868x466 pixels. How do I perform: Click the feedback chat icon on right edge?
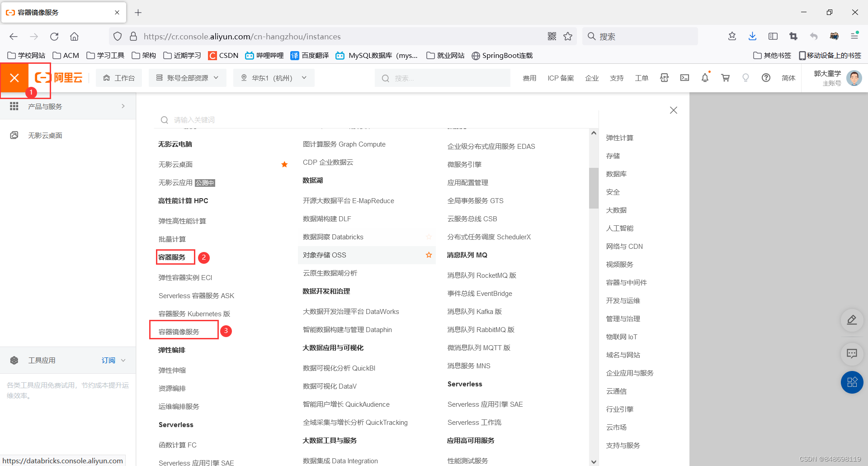click(x=852, y=354)
